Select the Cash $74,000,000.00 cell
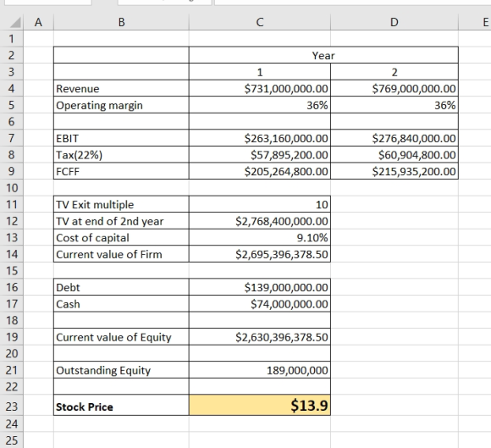 coord(260,303)
